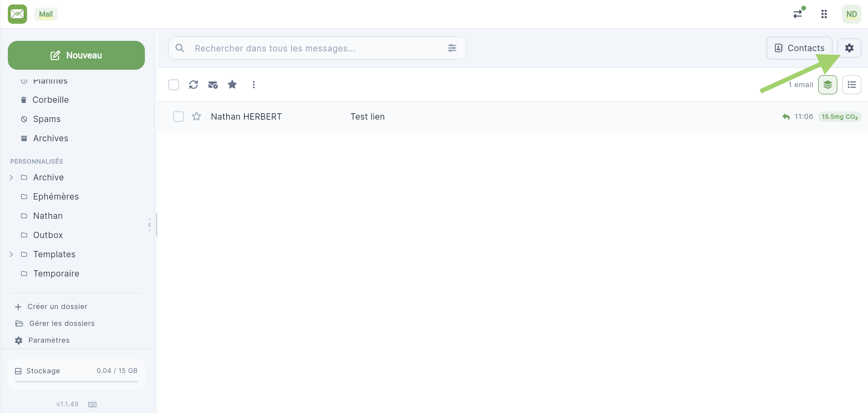The image size is (868, 413).
Task: Open the Corbeille folder
Action: point(50,100)
